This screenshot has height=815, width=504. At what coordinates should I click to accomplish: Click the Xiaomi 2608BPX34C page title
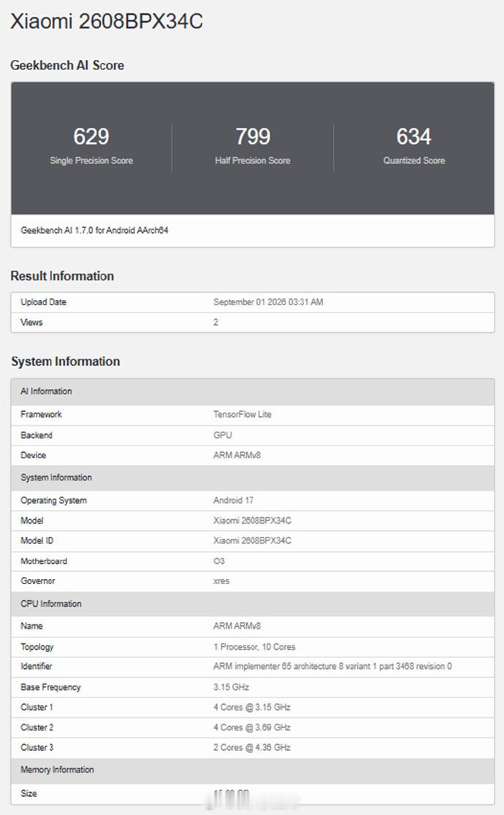tap(107, 21)
